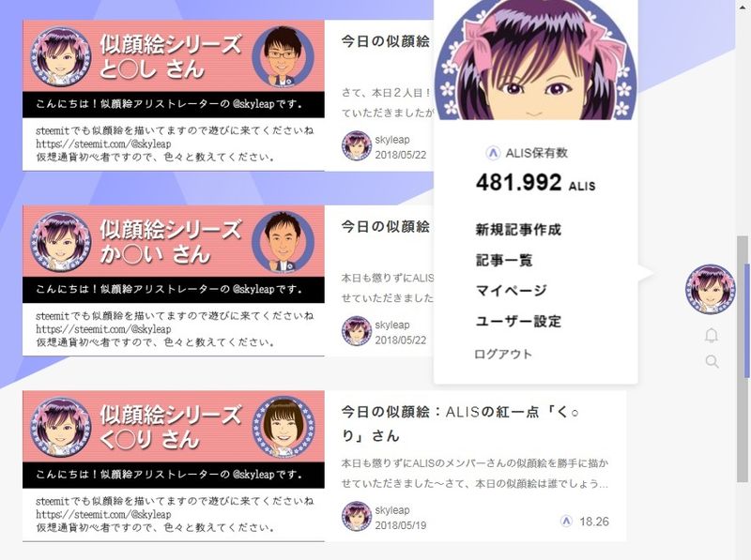Click skyleap avatar on the first 2018/05/22 post
This screenshot has width=751, height=560.
[357, 145]
